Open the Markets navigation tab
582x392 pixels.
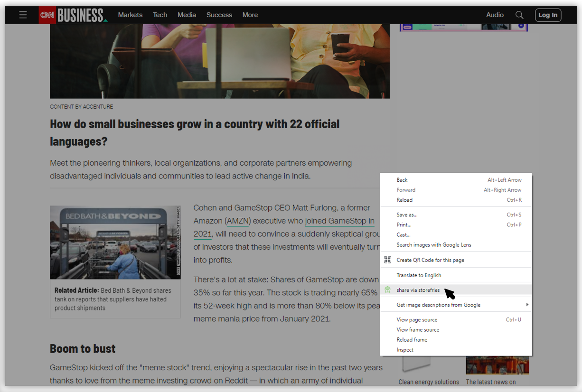pyautogui.click(x=130, y=15)
